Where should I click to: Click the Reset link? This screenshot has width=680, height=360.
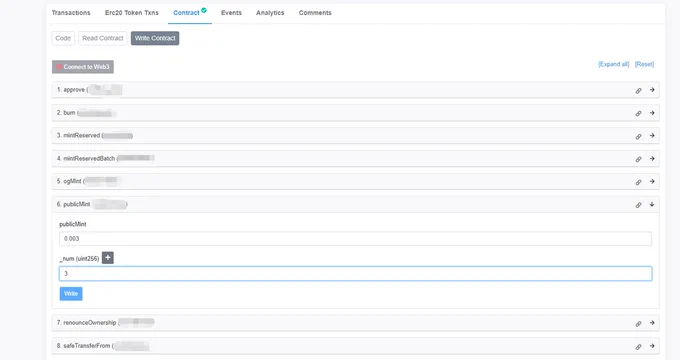pyautogui.click(x=644, y=64)
